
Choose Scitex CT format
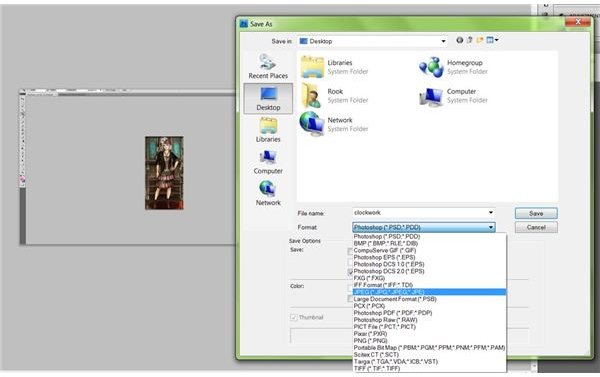pos(429,354)
